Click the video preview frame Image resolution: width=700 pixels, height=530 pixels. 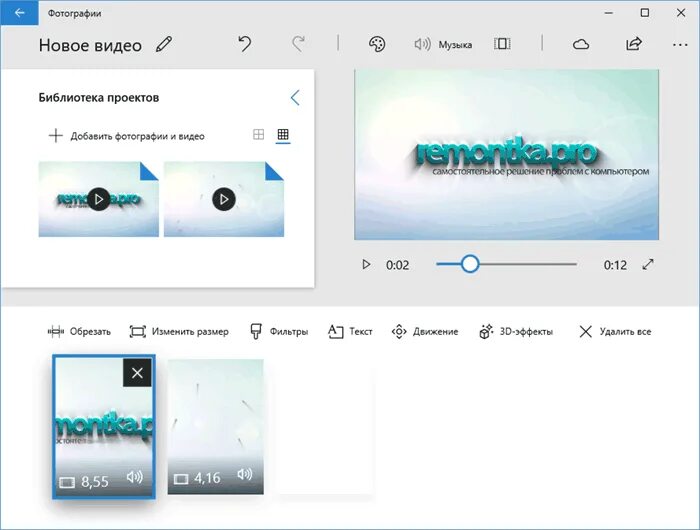point(506,154)
